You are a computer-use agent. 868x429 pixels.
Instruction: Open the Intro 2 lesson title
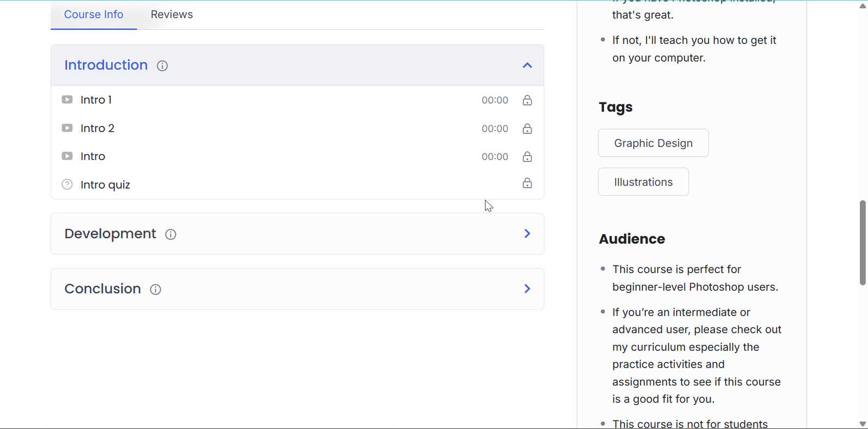point(98,128)
